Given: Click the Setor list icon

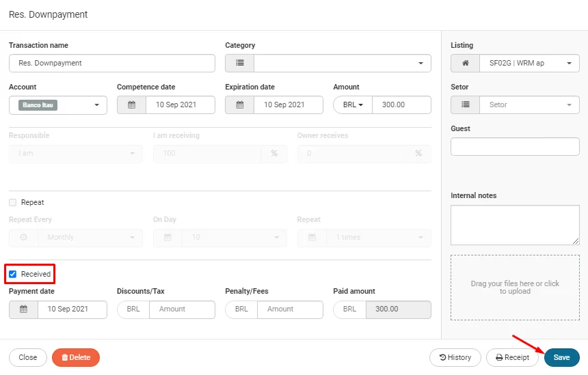Looking at the screenshot, I should coord(465,105).
